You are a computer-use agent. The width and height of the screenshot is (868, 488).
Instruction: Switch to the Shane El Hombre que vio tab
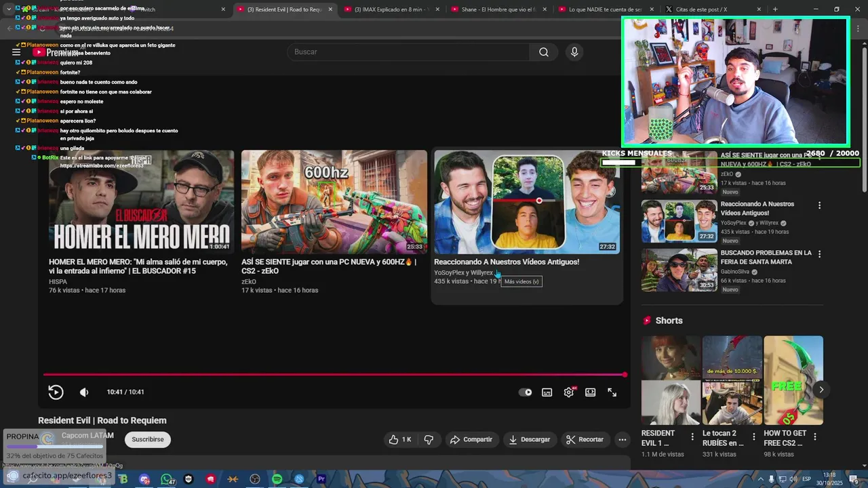[x=498, y=9]
